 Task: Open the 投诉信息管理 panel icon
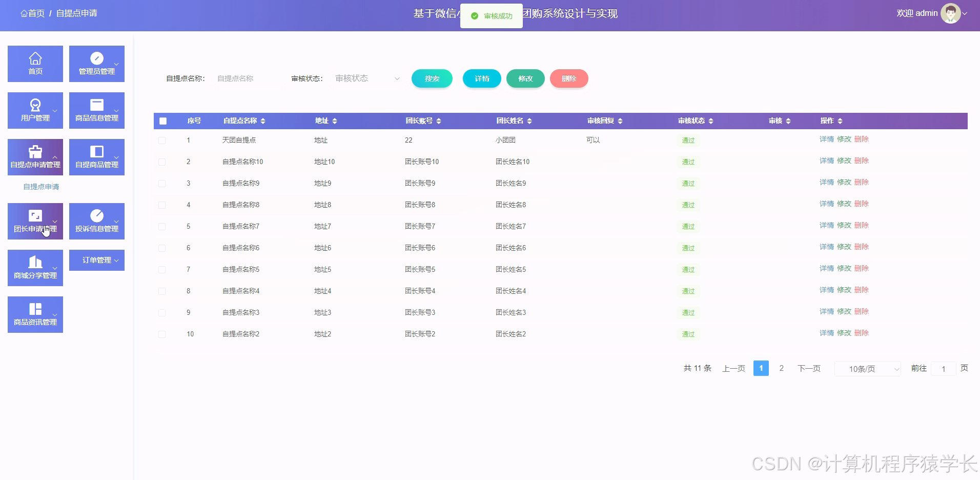(96, 221)
